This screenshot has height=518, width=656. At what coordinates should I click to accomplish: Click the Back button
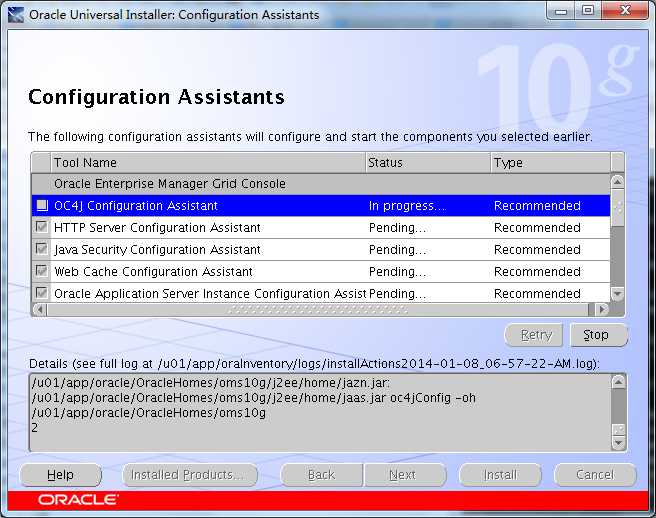(321, 475)
